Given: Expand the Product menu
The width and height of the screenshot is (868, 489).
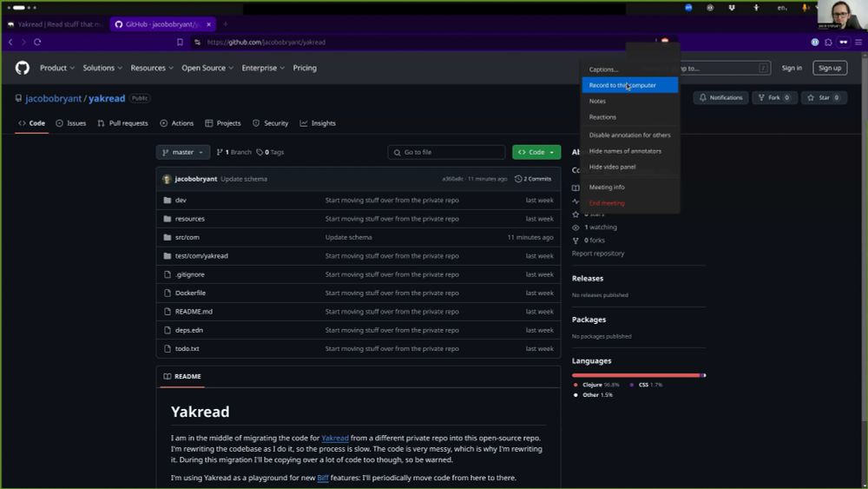Looking at the screenshot, I should [57, 68].
